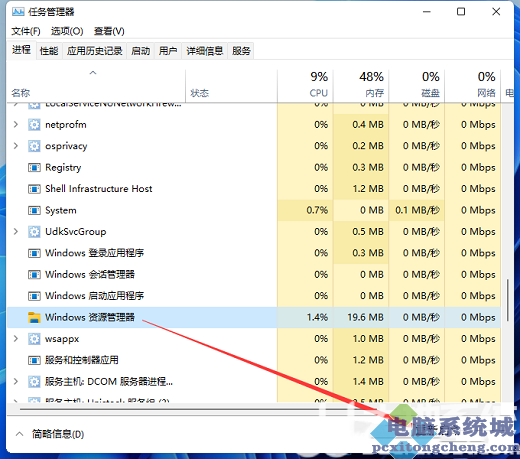Click the 服务主机: DCOM gear icon
The width and height of the screenshot is (520, 459).
[34, 382]
